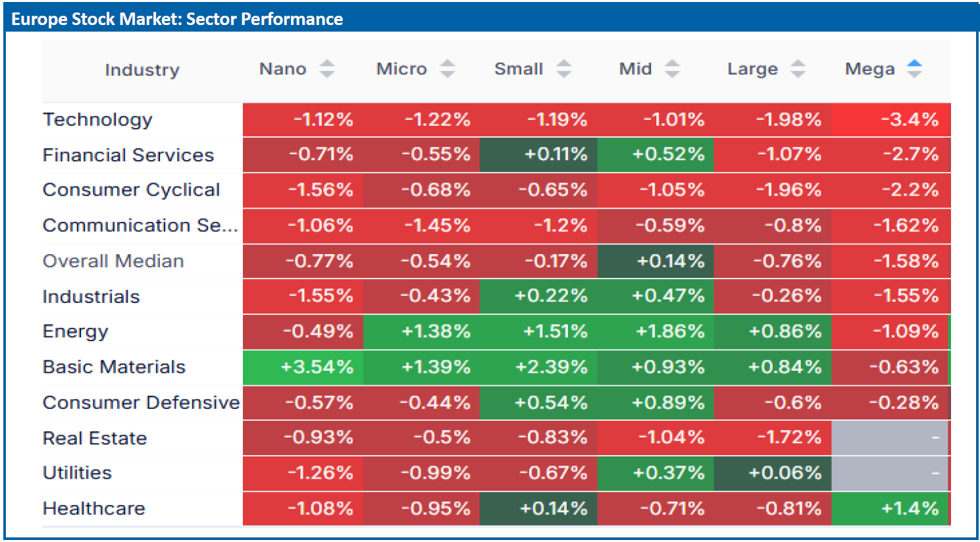Sort by Large cap using arrow icon
This screenshot has height=542, width=980.
tap(798, 69)
